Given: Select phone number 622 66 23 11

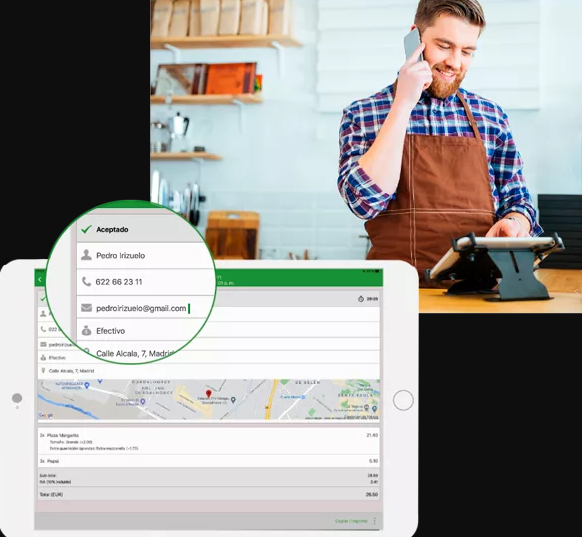Looking at the screenshot, I should [119, 282].
